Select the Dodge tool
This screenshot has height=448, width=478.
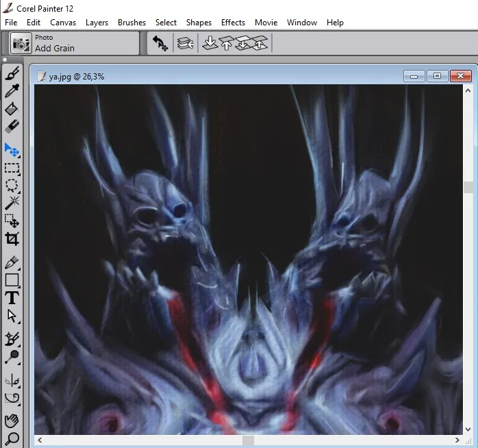12,357
